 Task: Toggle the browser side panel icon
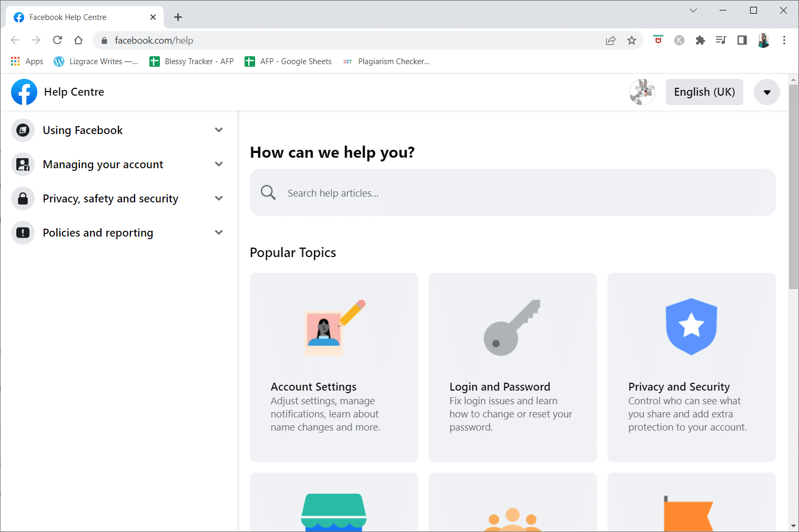pos(742,40)
